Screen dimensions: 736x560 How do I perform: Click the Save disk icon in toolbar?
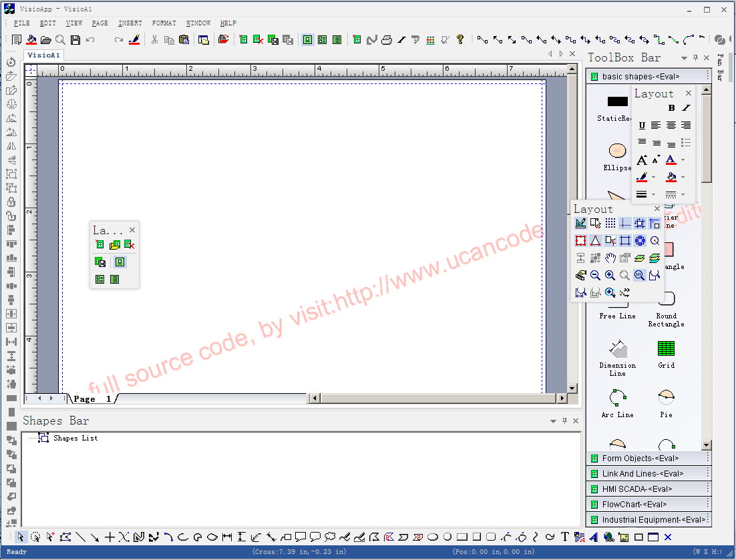pos(75,40)
